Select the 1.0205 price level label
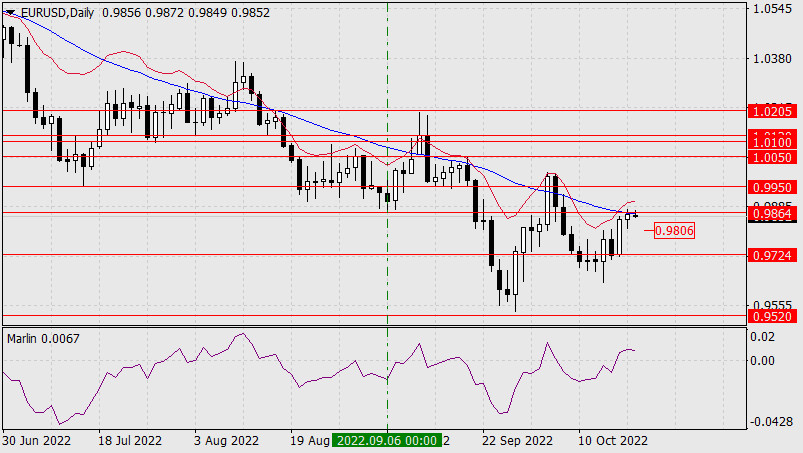Screen dimensions: 803x453 coord(774,111)
